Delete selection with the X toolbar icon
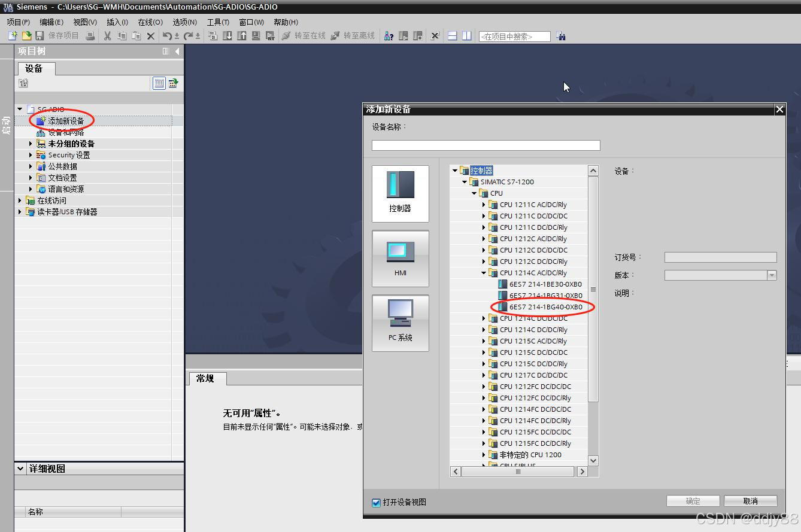Screen dimensions: 801x532 [151, 36]
